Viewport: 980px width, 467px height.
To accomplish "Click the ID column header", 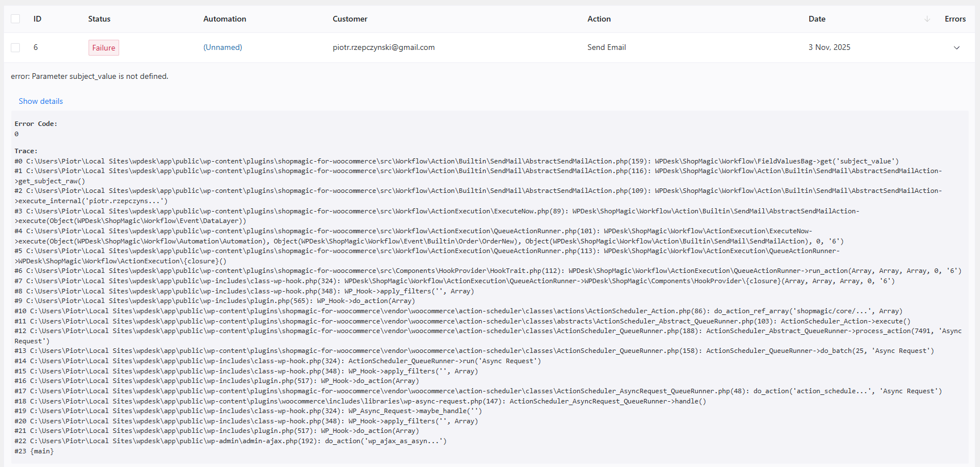I will tap(37, 19).
